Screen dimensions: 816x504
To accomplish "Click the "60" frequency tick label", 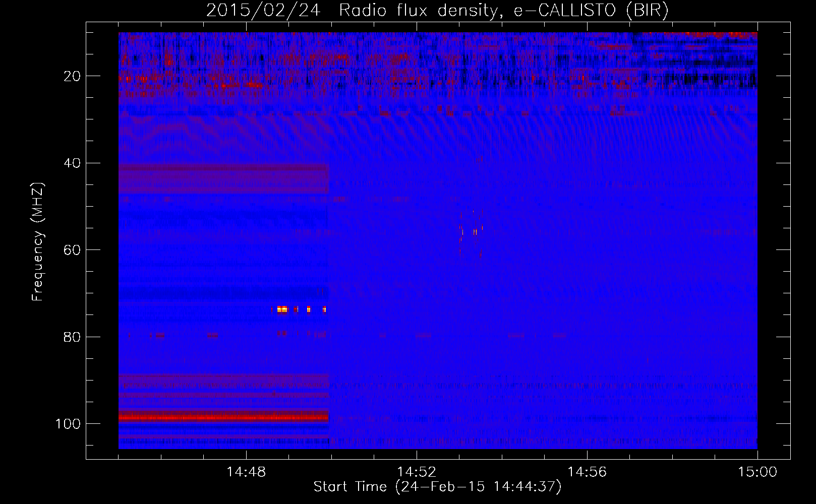I will (x=73, y=250).
